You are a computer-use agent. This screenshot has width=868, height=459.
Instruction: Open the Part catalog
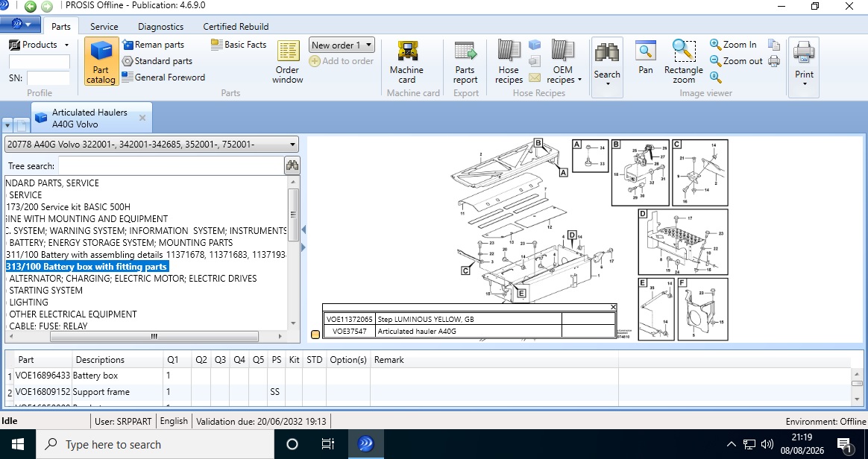(x=101, y=61)
